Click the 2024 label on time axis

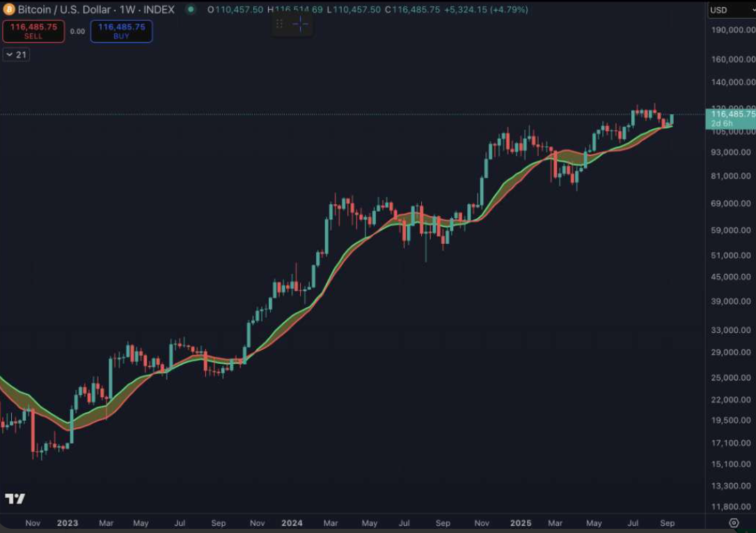[x=292, y=523]
